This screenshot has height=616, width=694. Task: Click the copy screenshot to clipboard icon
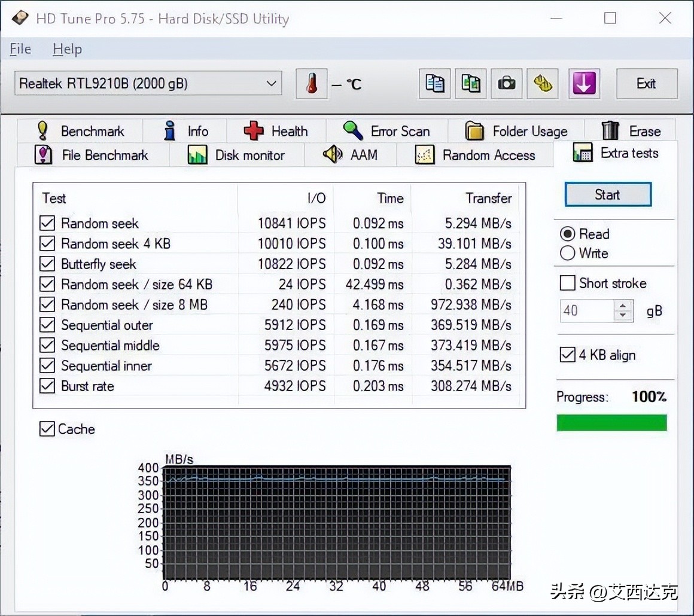[470, 84]
